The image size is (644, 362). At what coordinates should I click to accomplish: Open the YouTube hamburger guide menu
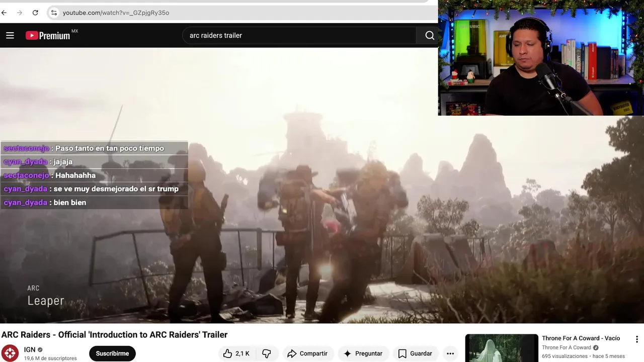tap(10, 35)
